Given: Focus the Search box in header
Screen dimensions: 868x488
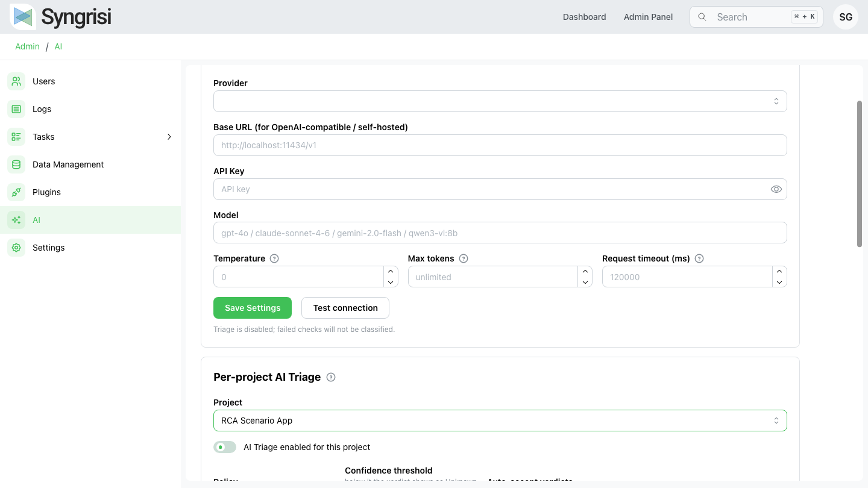Looking at the screenshot, I should coord(756,17).
